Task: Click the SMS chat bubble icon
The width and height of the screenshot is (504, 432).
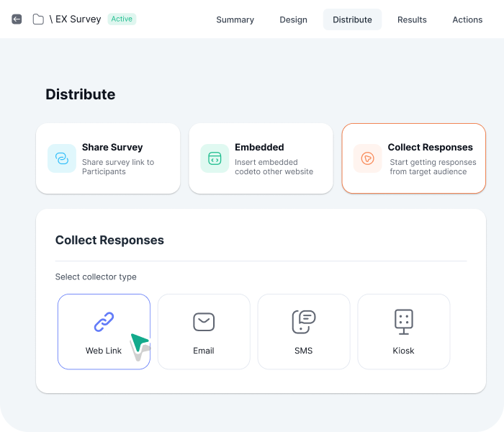Action: (x=303, y=322)
